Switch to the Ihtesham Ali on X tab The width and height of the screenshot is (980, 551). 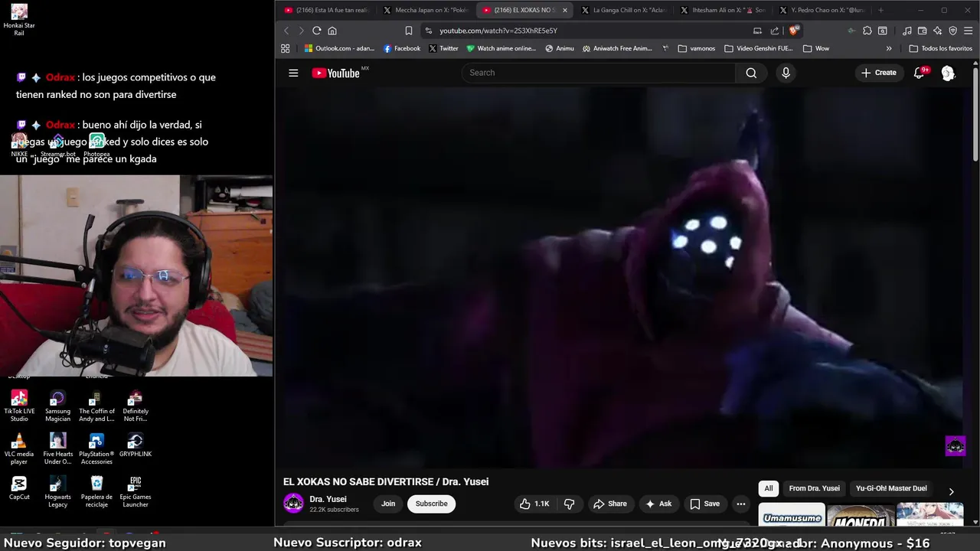pyautogui.click(x=723, y=10)
